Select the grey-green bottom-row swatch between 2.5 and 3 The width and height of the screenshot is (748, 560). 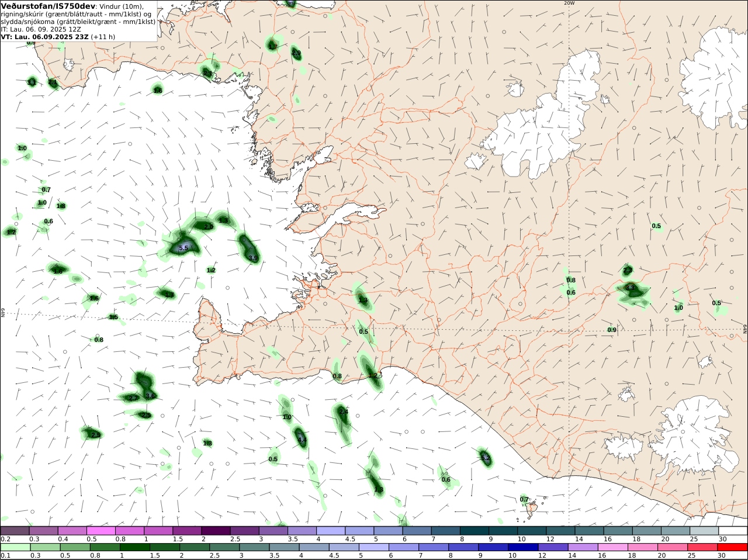coord(224,547)
